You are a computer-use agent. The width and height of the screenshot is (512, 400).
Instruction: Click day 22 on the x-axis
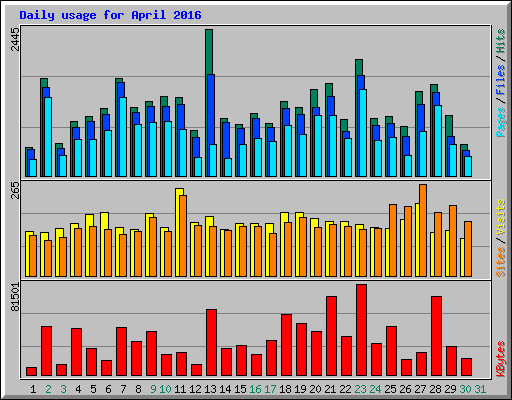point(345,389)
